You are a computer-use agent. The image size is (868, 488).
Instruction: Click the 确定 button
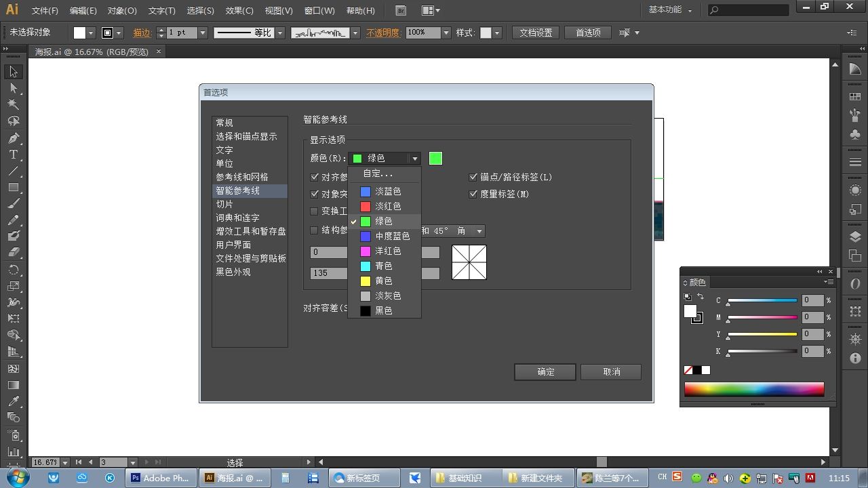545,371
